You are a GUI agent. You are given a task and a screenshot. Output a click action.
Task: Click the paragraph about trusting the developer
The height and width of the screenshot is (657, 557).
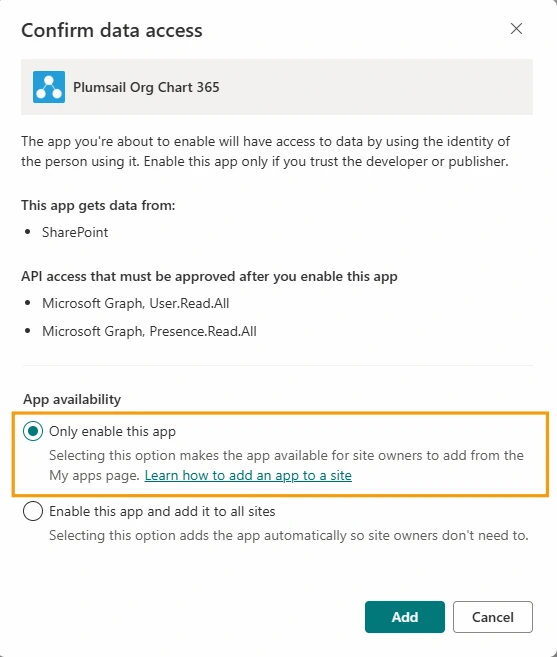coord(266,151)
